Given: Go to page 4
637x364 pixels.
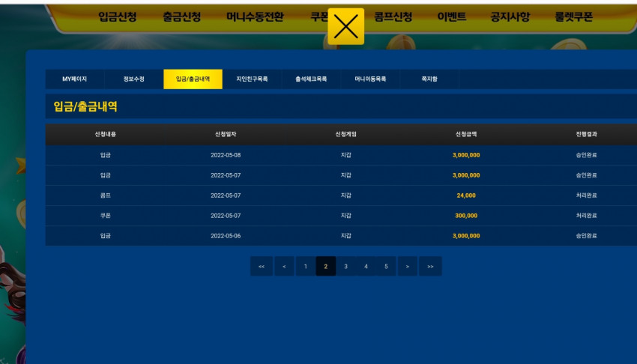Looking at the screenshot, I should click(366, 266).
